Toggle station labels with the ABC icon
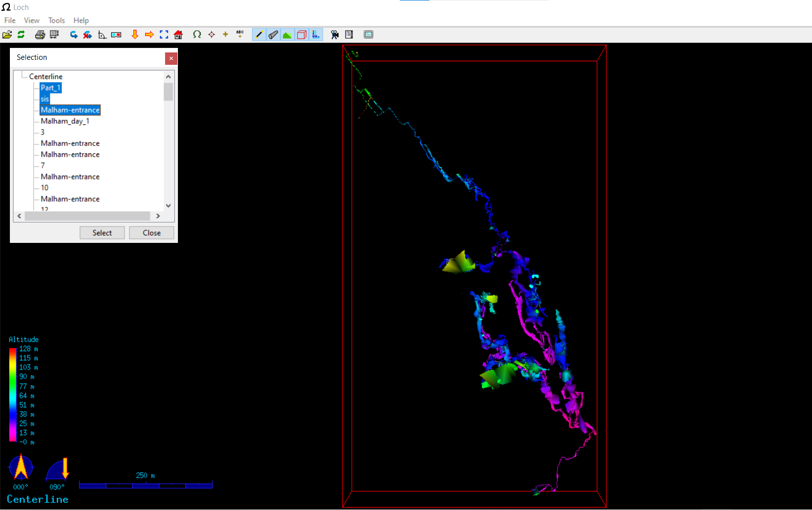812x510 pixels. click(x=240, y=35)
